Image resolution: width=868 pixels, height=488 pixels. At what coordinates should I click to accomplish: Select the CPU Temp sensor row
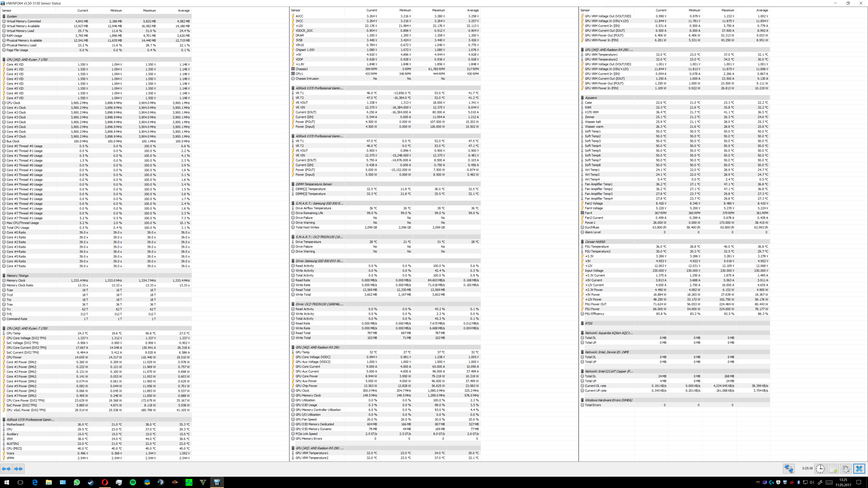[x=14, y=333]
